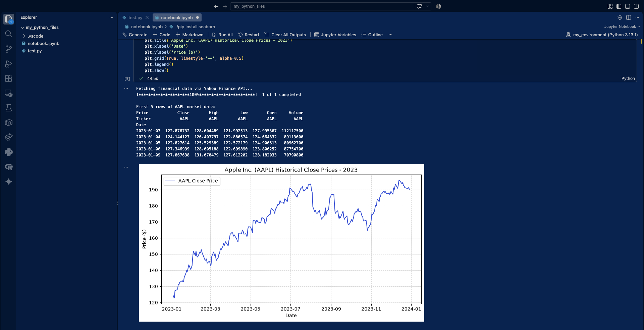The width and height of the screenshot is (644, 330).
Task: Click the plt.legend() code line
Action: 159,64
